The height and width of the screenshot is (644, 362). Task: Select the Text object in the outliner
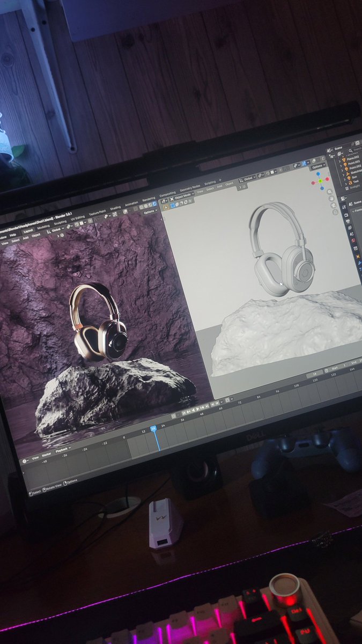[356, 181]
